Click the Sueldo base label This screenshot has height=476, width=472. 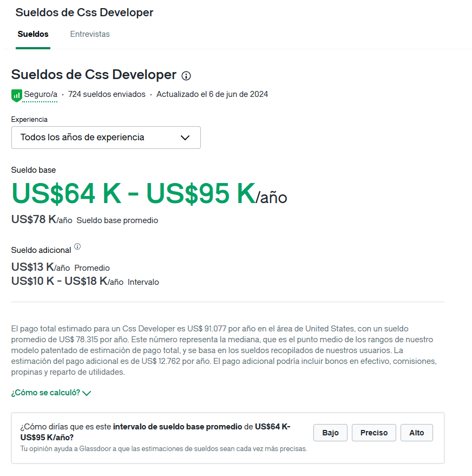click(x=34, y=170)
